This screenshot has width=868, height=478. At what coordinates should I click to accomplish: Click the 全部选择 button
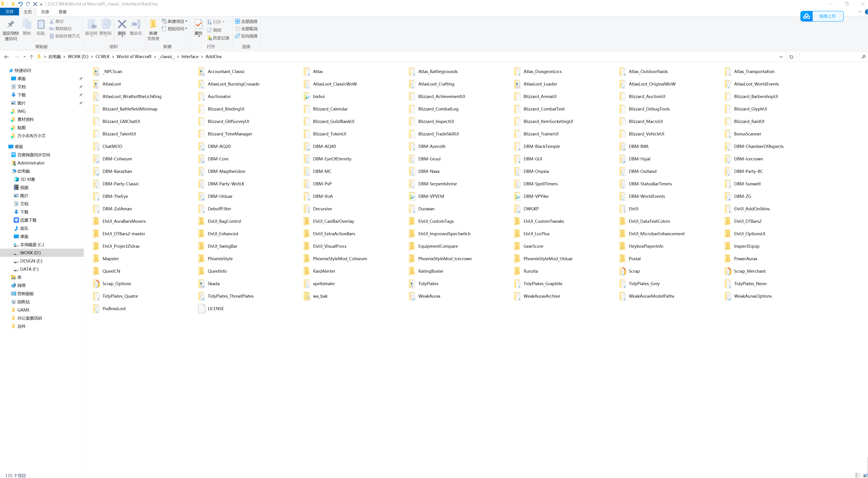coord(246,21)
